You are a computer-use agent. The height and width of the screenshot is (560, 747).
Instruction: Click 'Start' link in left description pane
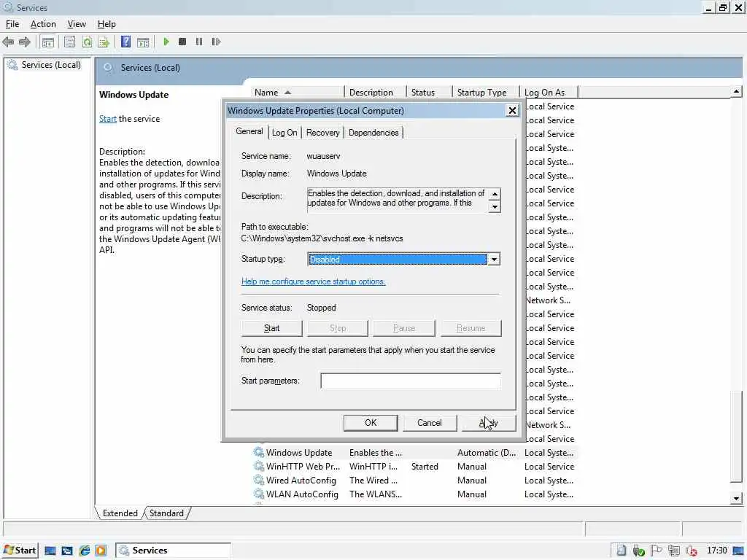pyautogui.click(x=108, y=119)
